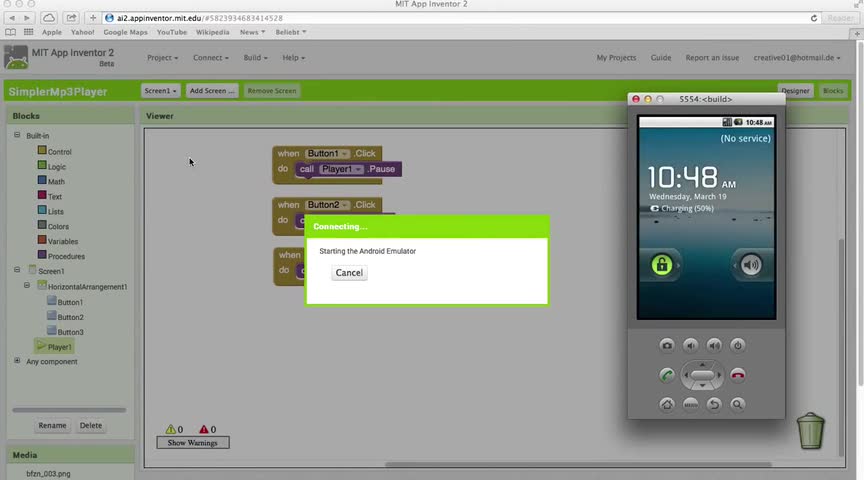Image resolution: width=864 pixels, height=480 pixels.
Task: Click Blocks panel horizontal scrollbar
Action: point(69,410)
